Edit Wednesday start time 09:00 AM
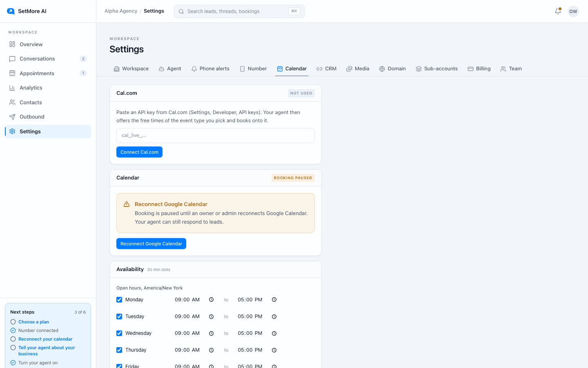The image size is (588, 368). click(x=187, y=333)
